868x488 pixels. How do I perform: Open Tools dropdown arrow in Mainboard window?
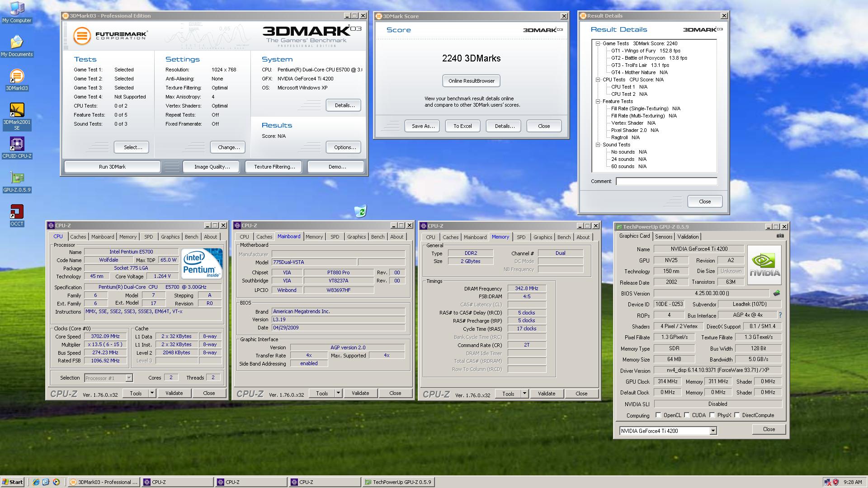tap(338, 393)
